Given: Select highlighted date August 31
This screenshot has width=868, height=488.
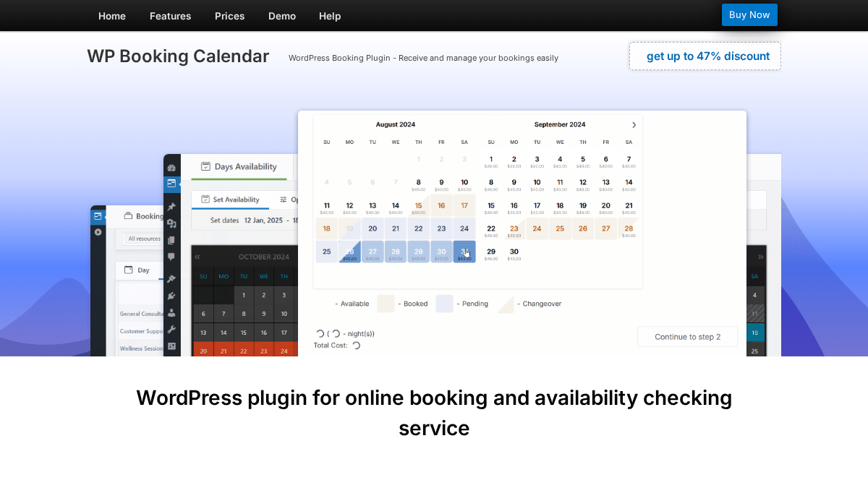Looking at the screenshot, I should tap(464, 252).
